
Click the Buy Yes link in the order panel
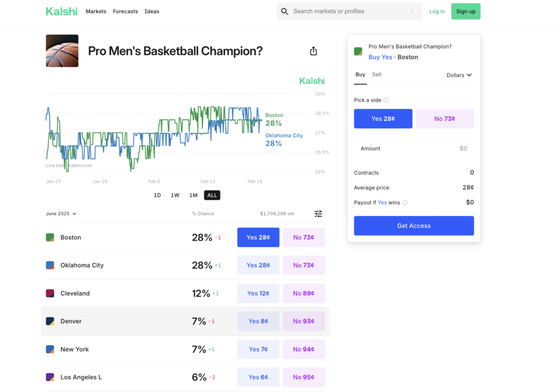[x=380, y=57]
